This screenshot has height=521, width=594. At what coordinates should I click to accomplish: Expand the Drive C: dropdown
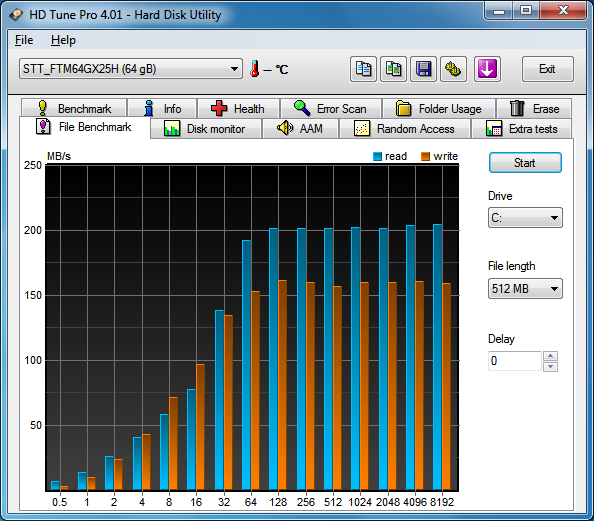pyautogui.click(x=525, y=218)
